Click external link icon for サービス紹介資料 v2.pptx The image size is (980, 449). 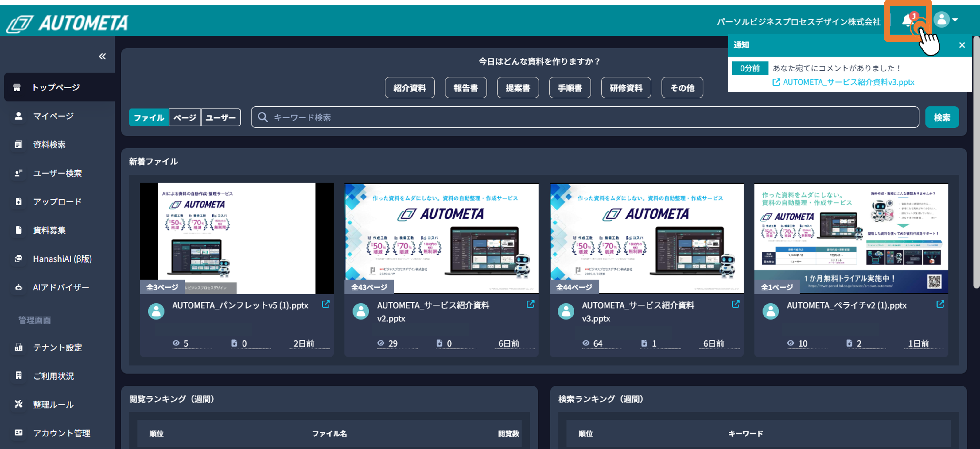click(x=530, y=304)
